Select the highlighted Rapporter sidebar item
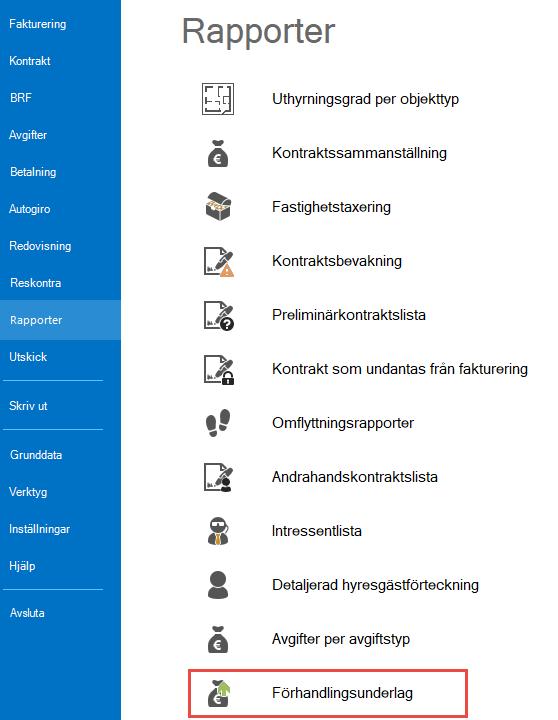Viewport: 558px width, 720px height. pos(60,320)
